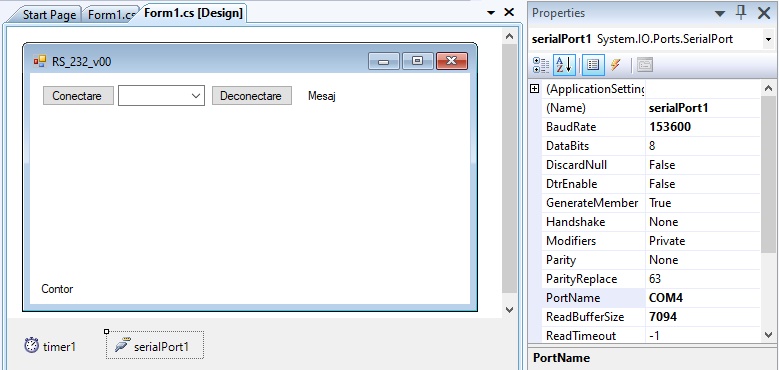
Task: Switch Properties to Categorized view
Action: pos(541,65)
